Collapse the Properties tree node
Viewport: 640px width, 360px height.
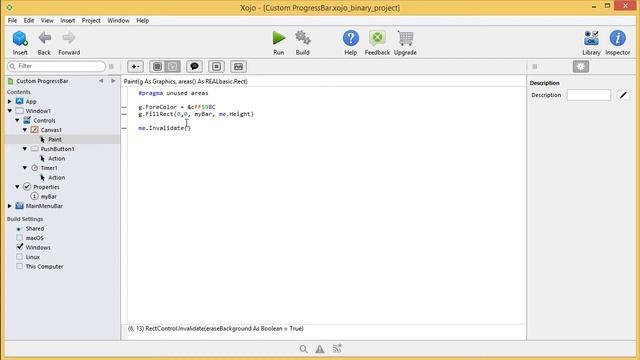[x=18, y=187]
